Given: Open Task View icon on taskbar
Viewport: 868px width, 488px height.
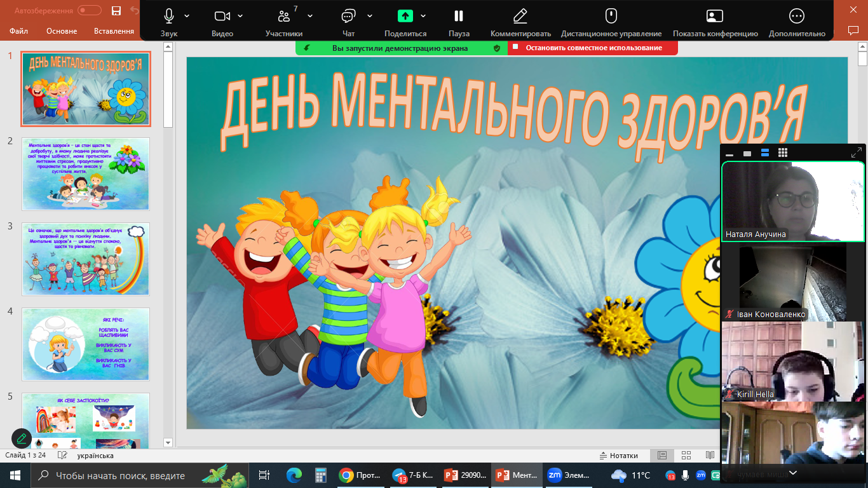Looking at the screenshot, I should click(264, 475).
